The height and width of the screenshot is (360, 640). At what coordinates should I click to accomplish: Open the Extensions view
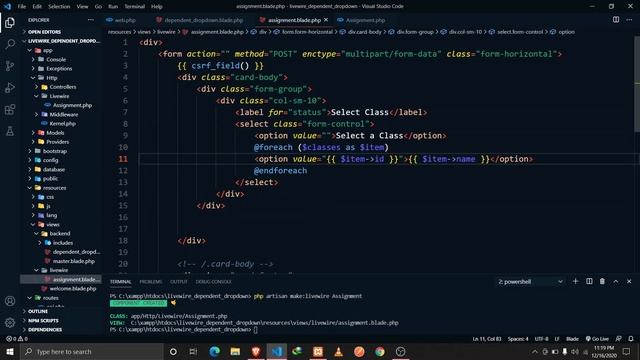pos(10,109)
